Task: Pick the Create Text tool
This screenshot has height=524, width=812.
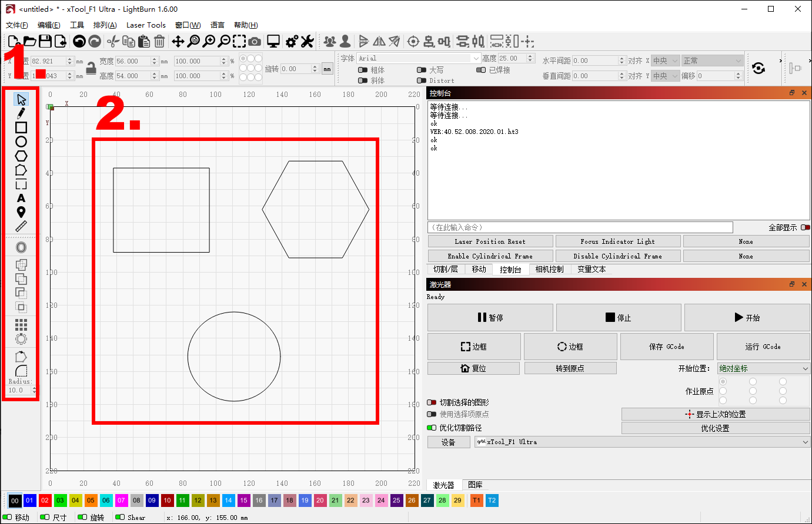Action: (21, 198)
